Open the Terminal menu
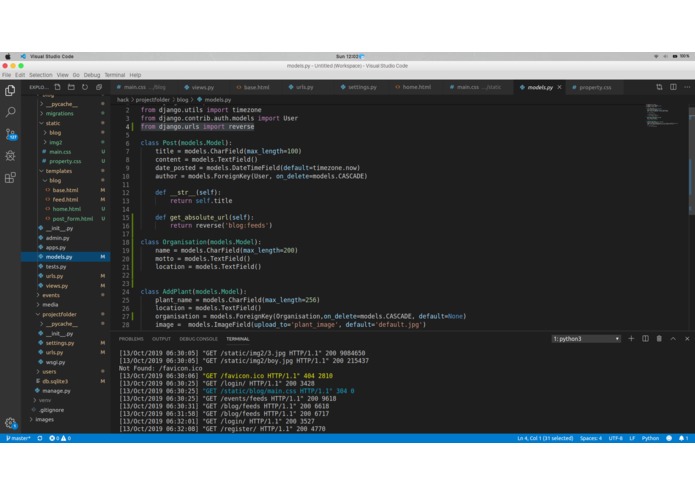This screenshot has height=494, width=695. click(114, 75)
